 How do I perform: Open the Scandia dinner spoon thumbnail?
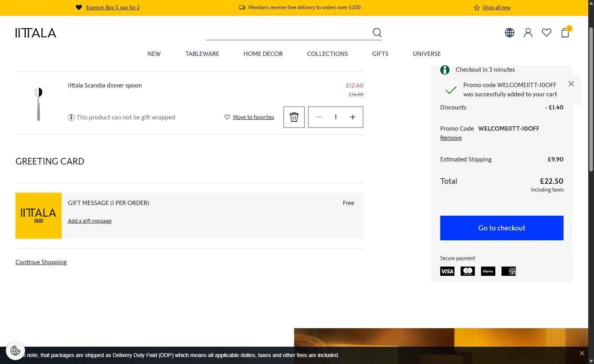point(39,103)
